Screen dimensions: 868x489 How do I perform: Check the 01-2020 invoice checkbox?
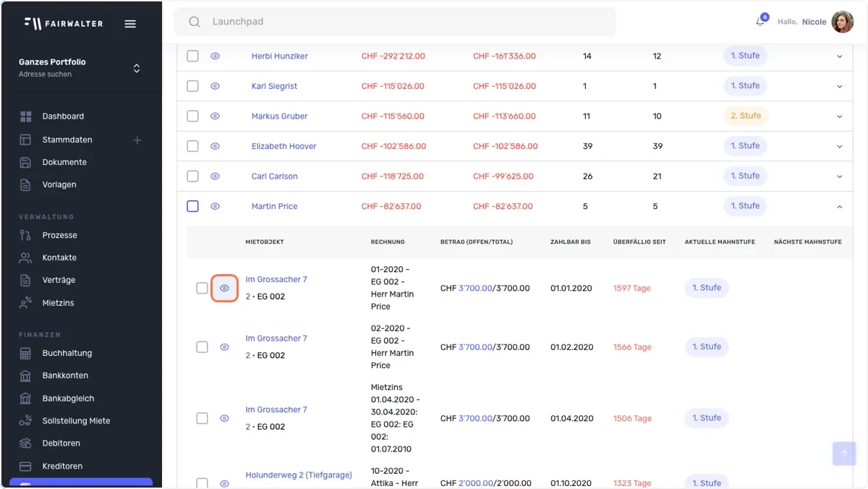[x=202, y=288]
